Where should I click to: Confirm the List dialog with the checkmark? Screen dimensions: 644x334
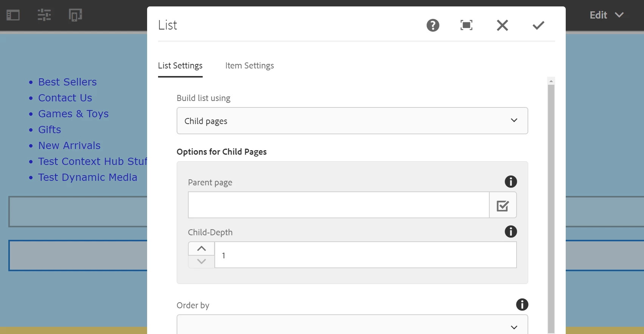point(538,25)
